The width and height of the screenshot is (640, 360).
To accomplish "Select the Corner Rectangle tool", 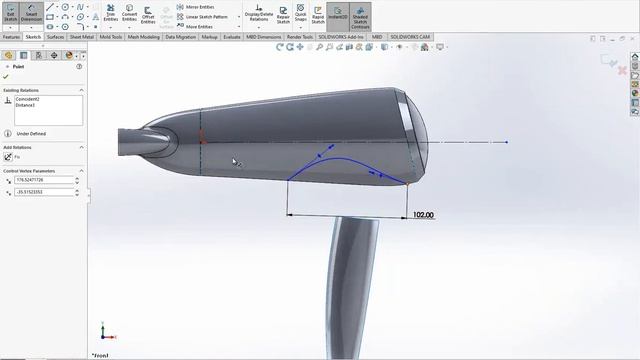I will coord(50,17).
